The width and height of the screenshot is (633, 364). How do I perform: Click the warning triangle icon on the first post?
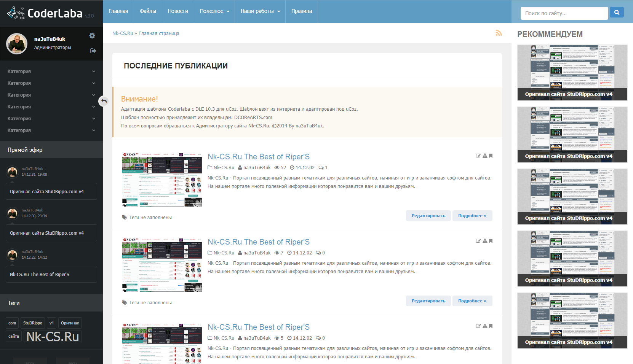[x=485, y=156]
